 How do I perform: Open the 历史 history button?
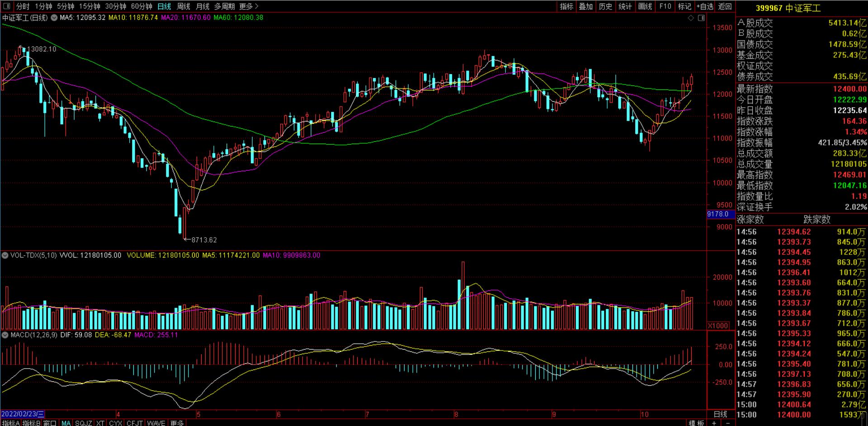(605, 6)
